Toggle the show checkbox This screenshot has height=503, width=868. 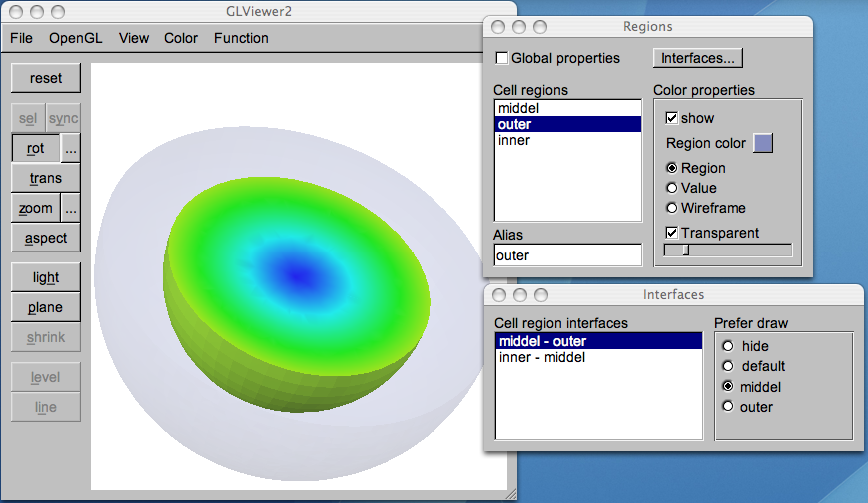click(671, 118)
